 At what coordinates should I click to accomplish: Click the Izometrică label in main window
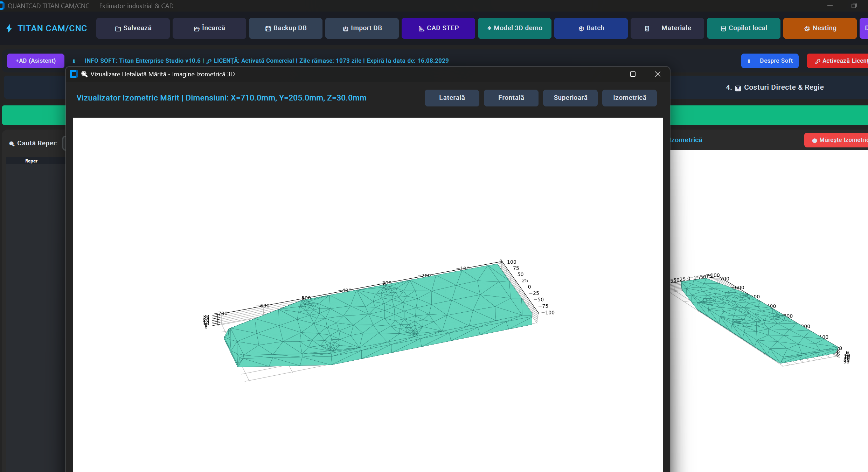coord(686,140)
